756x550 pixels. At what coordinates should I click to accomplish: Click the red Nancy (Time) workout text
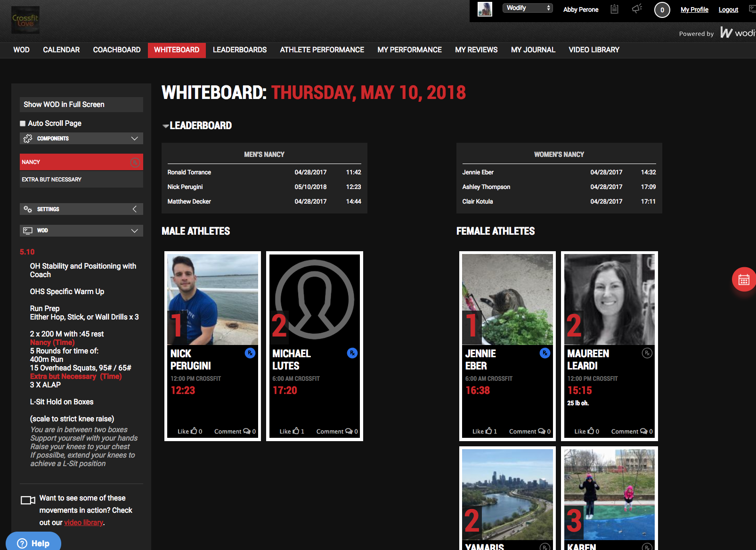point(52,343)
